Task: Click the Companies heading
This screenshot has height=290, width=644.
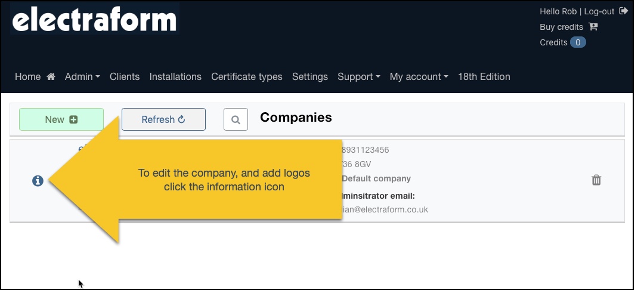Action: [296, 118]
